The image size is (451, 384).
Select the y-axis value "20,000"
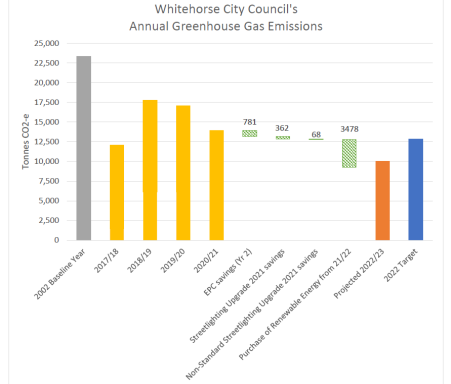[47, 83]
